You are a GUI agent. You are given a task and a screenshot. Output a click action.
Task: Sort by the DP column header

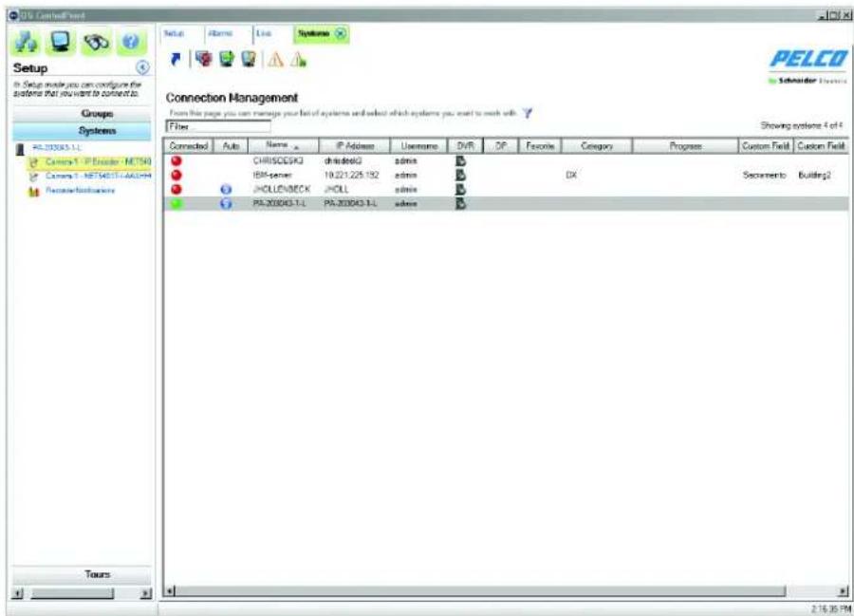501,146
